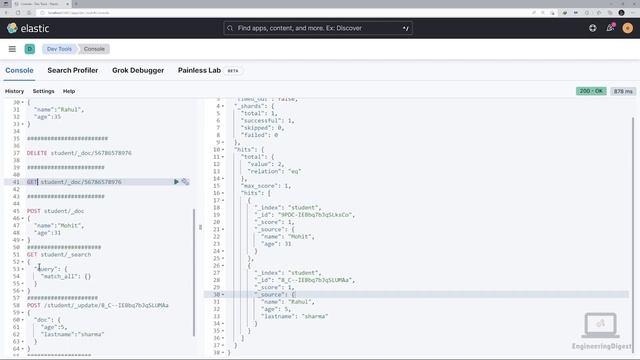
Task: Click the editor pane vertical scrollbar
Action: (x=194, y=272)
